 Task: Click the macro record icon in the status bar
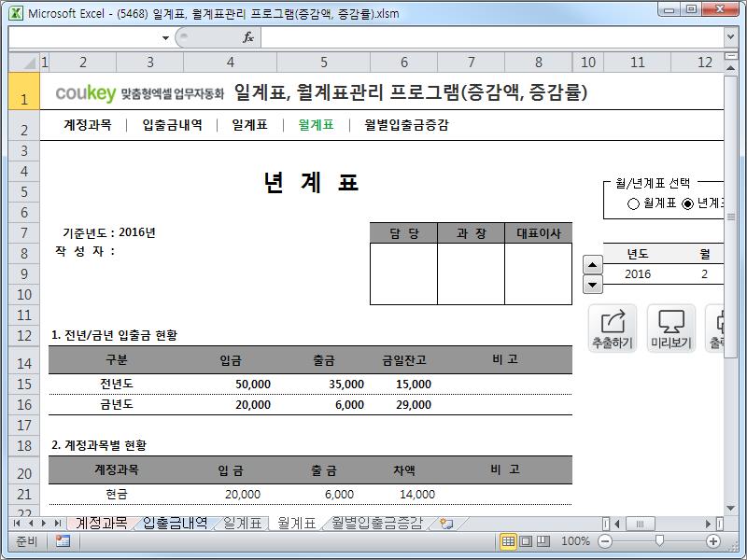tap(63, 541)
